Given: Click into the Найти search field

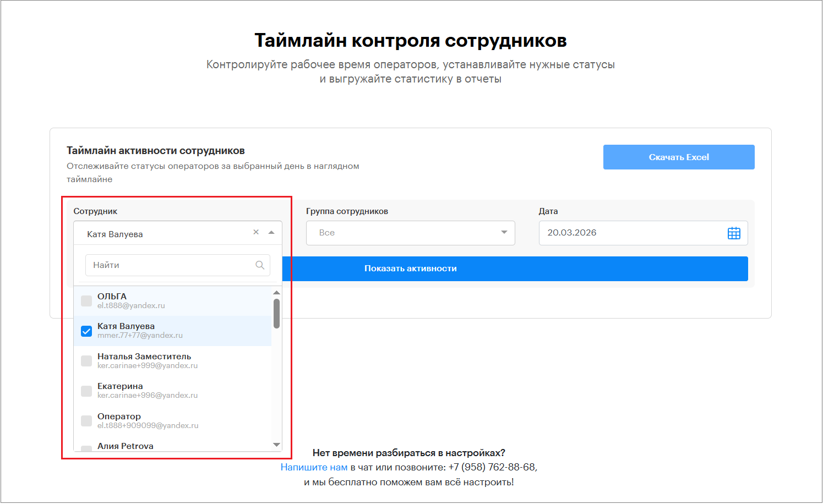Looking at the screenshot, I should 171,265.
